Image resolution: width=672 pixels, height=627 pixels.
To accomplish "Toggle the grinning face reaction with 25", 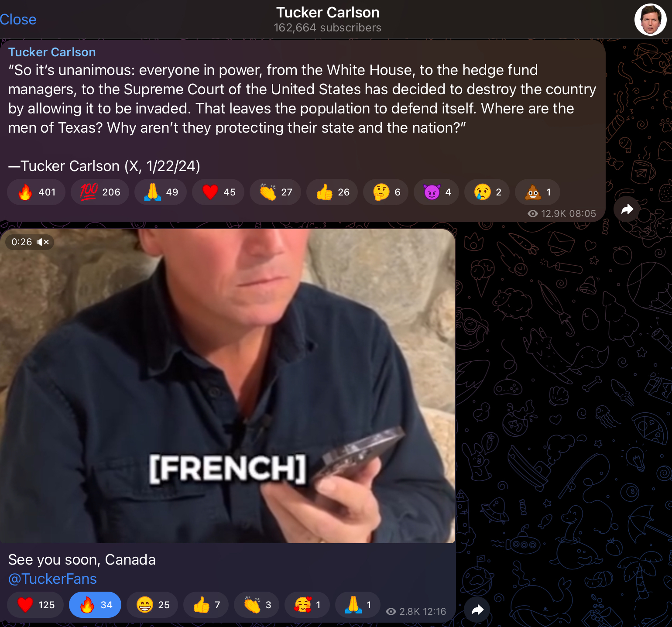I will [152, 605].
